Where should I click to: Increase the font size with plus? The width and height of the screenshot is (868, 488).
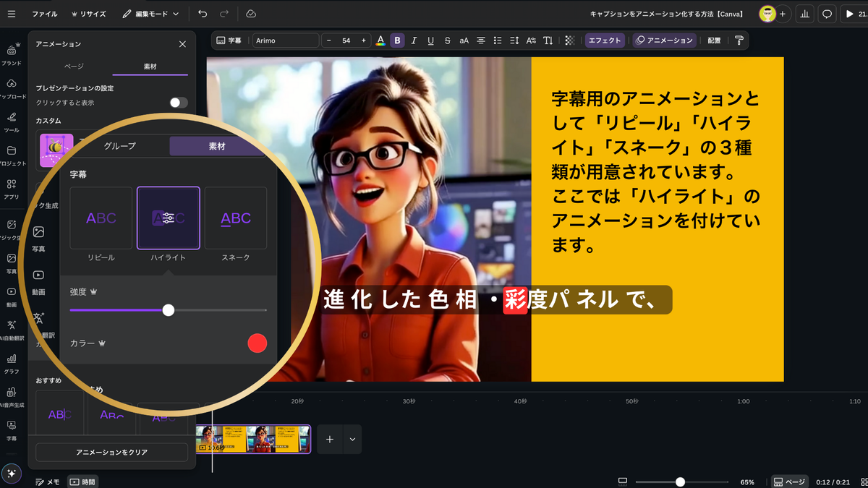(362, 40)
